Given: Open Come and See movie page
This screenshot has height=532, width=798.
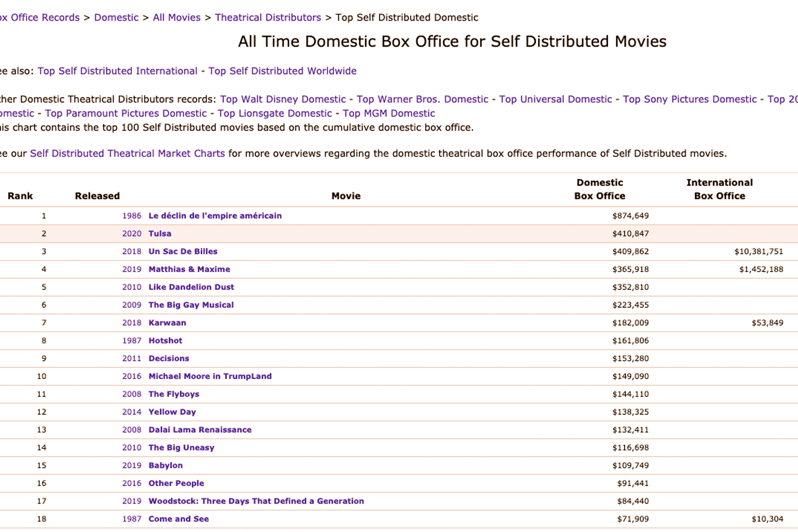Looking at the screenshot, I should point(178,519).
